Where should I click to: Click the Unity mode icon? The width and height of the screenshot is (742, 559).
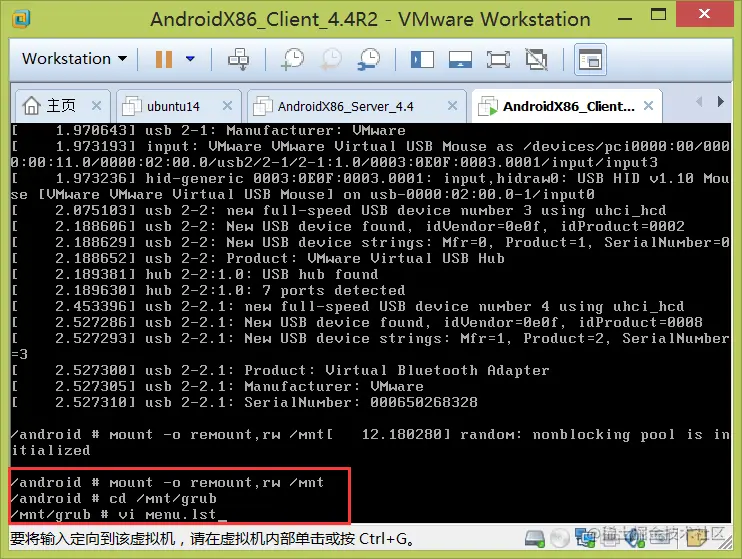(x=537, y=60)
